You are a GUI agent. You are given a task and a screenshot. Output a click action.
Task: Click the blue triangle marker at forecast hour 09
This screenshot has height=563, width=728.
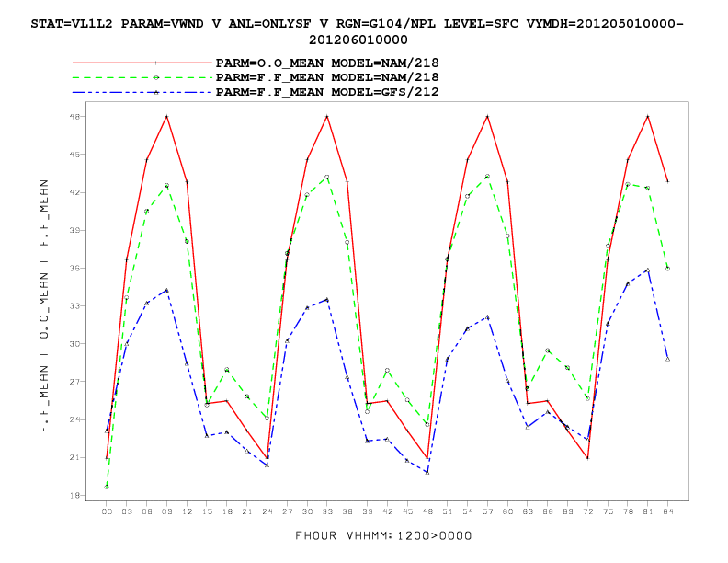(166, 291)
